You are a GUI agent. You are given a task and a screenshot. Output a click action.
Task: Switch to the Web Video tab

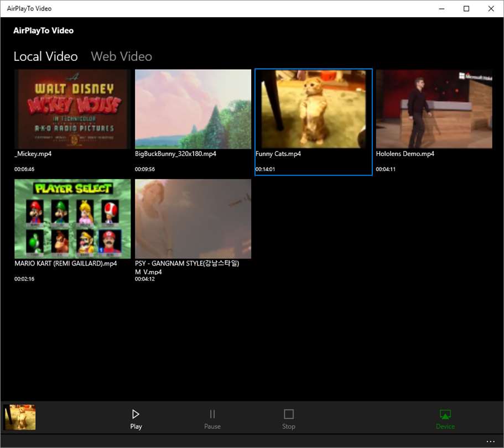(122, 56)
